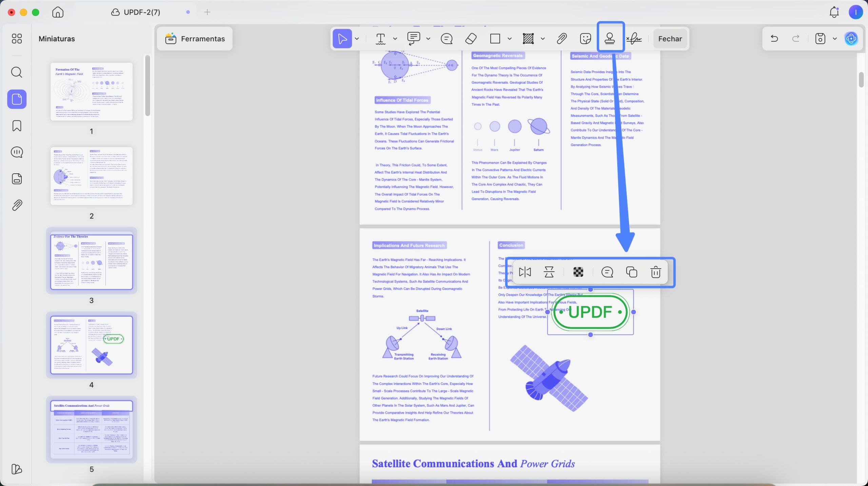Click the "Implications And Future Research" heading
Viewport: 868px width, 486px height.
(409, 246)
